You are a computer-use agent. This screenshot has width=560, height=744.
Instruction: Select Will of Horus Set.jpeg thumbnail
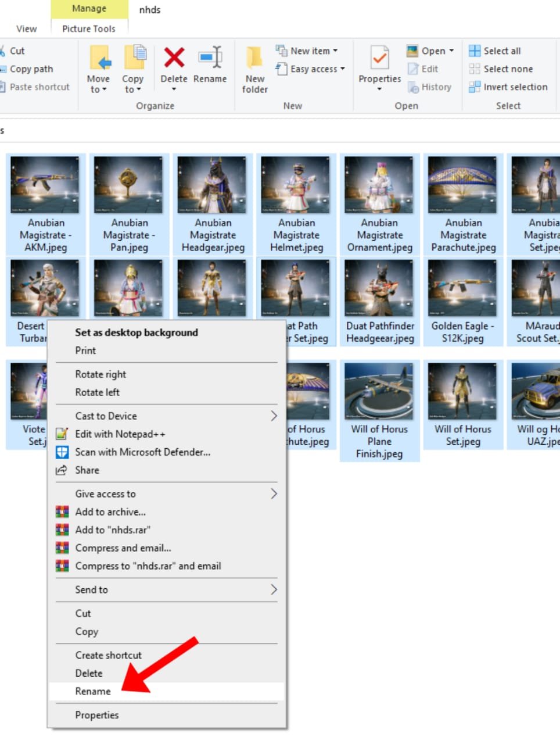click(462, 391)
